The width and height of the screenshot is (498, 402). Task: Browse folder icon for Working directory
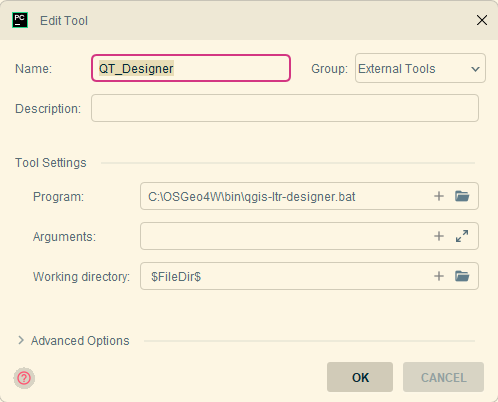pos(462,276)
